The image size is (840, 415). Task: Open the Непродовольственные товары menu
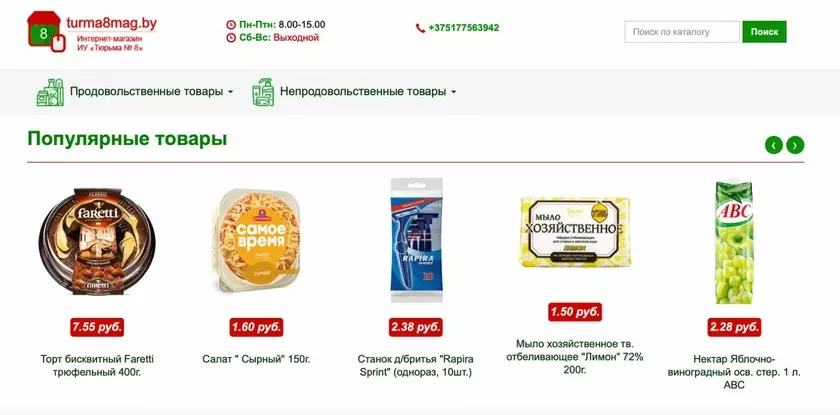coord(363,92)
